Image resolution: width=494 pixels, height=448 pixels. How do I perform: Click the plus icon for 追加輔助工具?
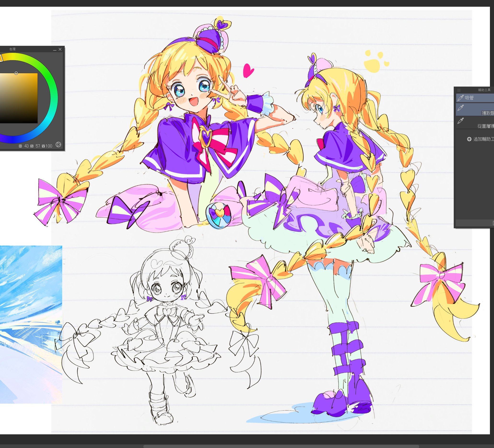point(469,139)
